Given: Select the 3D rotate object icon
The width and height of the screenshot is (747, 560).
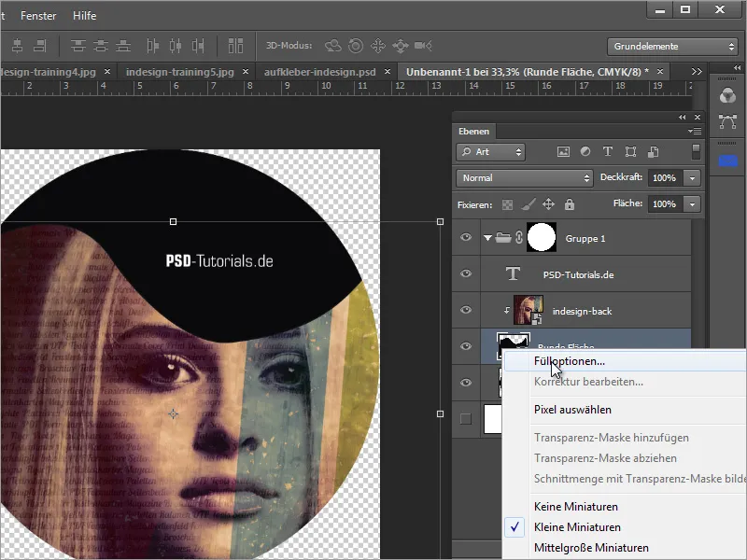Looking at the screenshot, I should pyautogui.click(x=333, y=46).
